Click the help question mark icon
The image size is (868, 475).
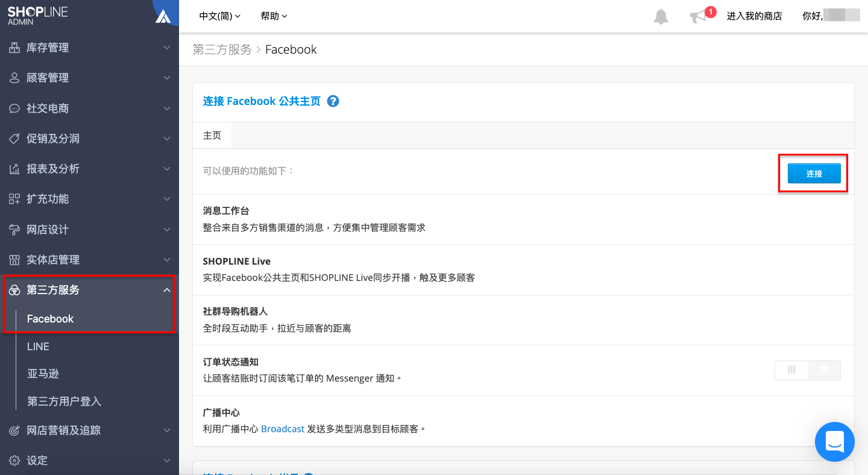[x=333, y=101]
